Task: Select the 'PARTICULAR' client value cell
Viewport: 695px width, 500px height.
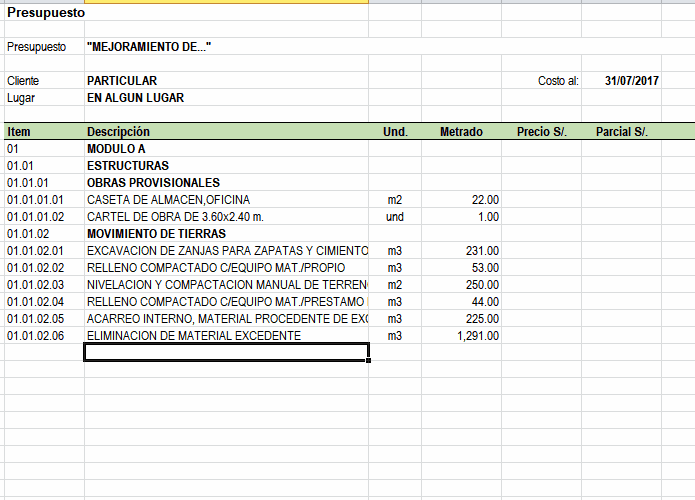Action: pos(226,81)
